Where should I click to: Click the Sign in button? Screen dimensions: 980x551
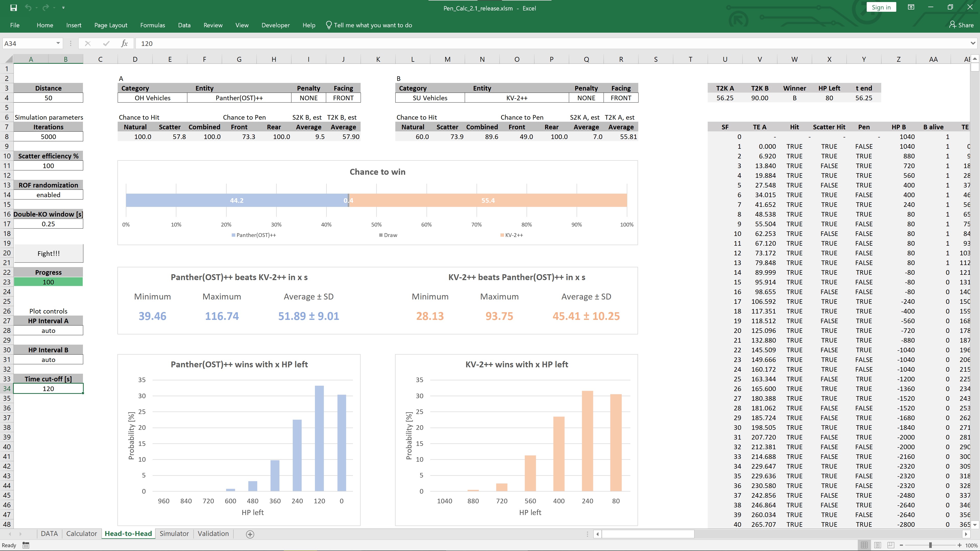[881, 7]
